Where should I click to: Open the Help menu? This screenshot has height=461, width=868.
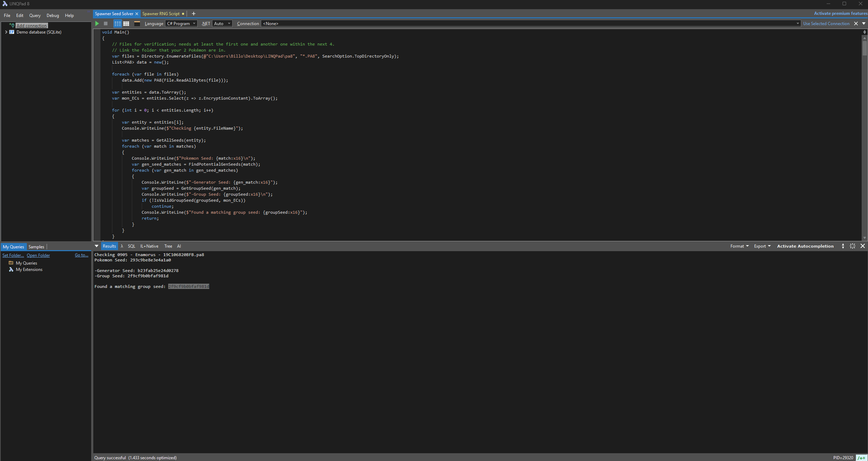69,16
